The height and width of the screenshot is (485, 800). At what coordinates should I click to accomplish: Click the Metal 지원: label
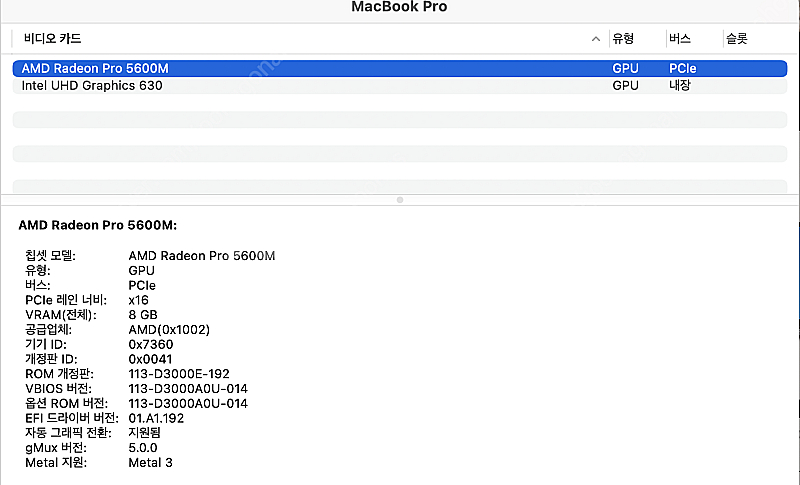(x=56, y=463)
